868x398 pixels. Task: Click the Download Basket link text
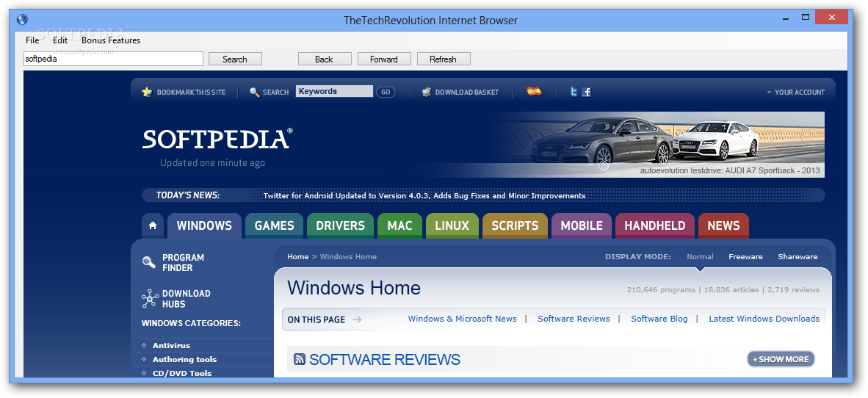pyautogui.click(x=466, y=93)
